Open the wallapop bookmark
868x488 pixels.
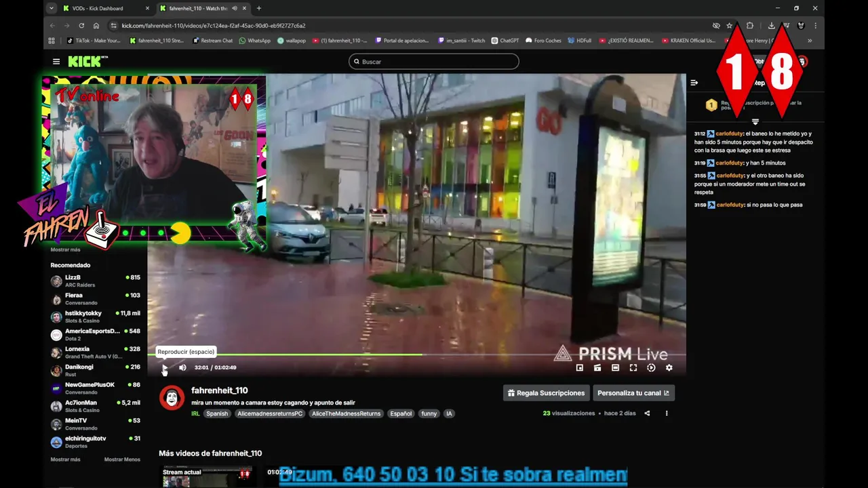tap(292, 41)
